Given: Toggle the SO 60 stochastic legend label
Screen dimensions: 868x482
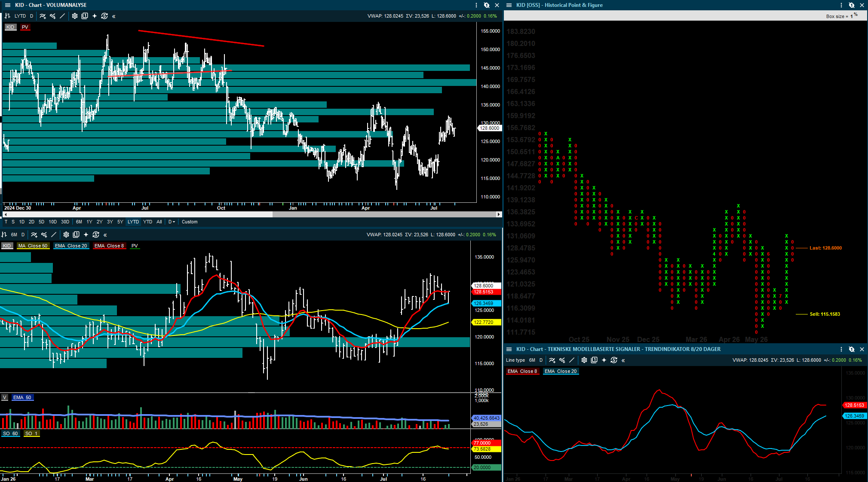Looking at the screenshot, I should (x=10, y=433).
